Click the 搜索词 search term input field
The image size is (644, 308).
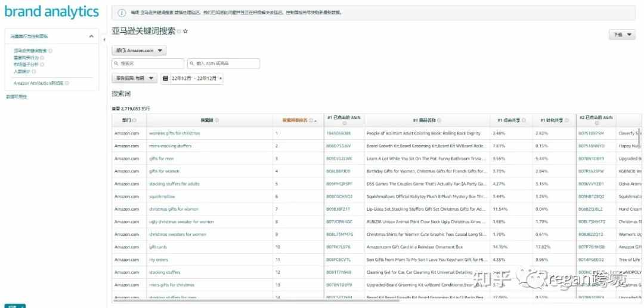[x=148, y=63]
